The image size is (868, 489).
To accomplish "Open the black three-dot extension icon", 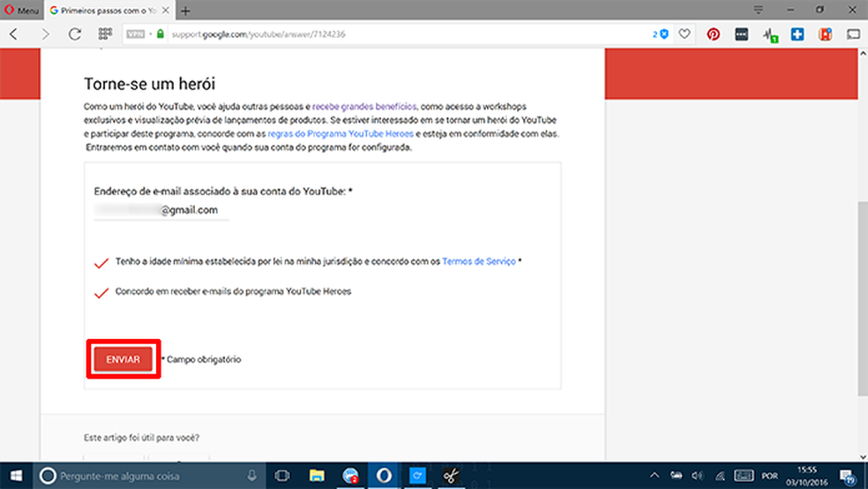I will coord(741,34).
